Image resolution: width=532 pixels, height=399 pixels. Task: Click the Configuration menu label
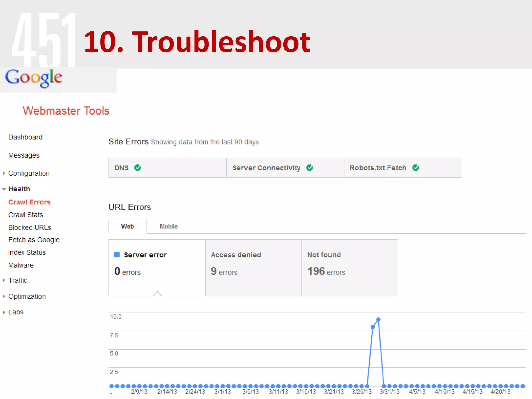[29, 173]
